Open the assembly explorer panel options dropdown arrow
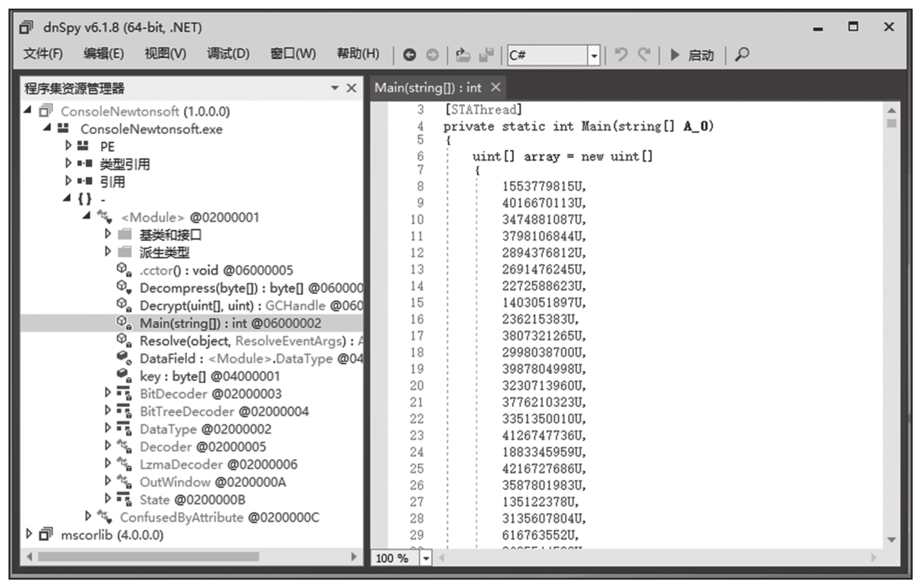The height and width of the screenshot is (588, 921). click(x=335, y=88)
